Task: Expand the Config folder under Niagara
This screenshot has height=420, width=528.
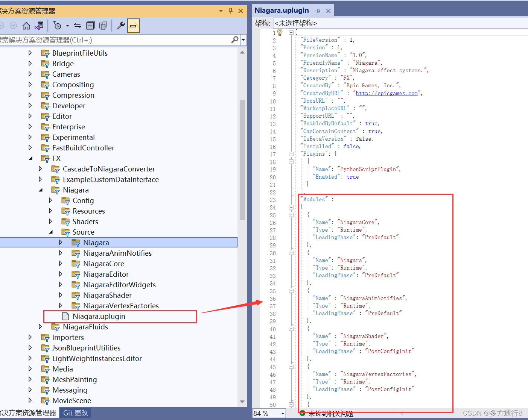Action: coord(50,200)
